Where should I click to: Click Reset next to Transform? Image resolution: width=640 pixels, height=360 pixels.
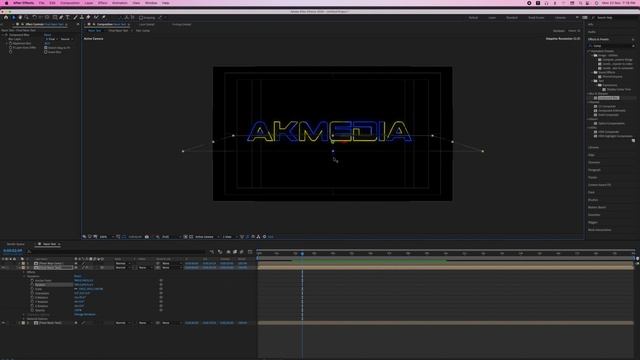click(x=78, y=276)
